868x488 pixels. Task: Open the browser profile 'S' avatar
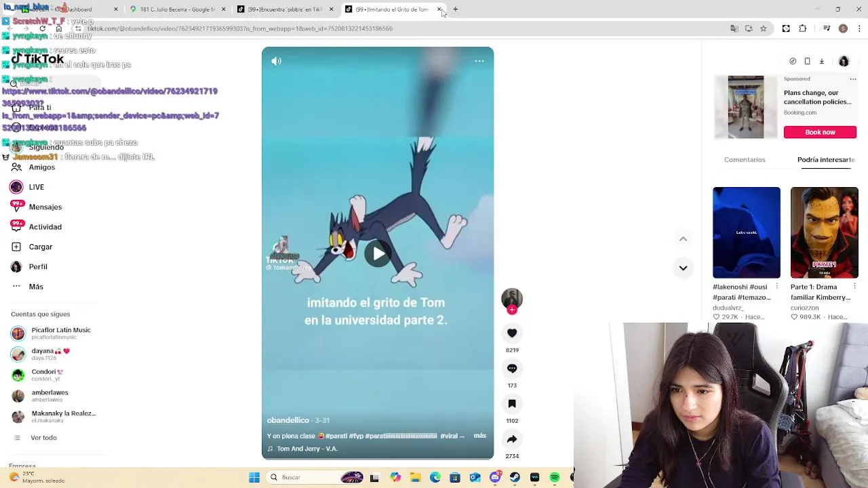[x=843, y=28]
